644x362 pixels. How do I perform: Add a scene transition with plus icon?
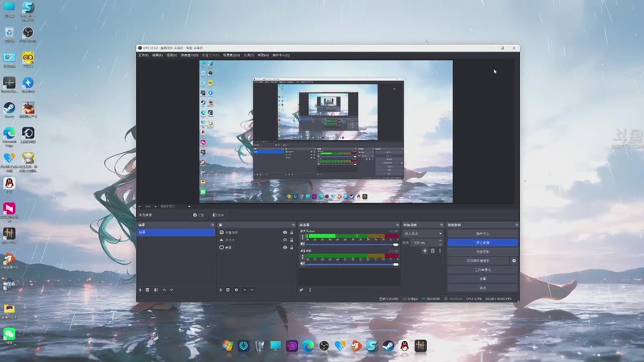tap(425, 250)
